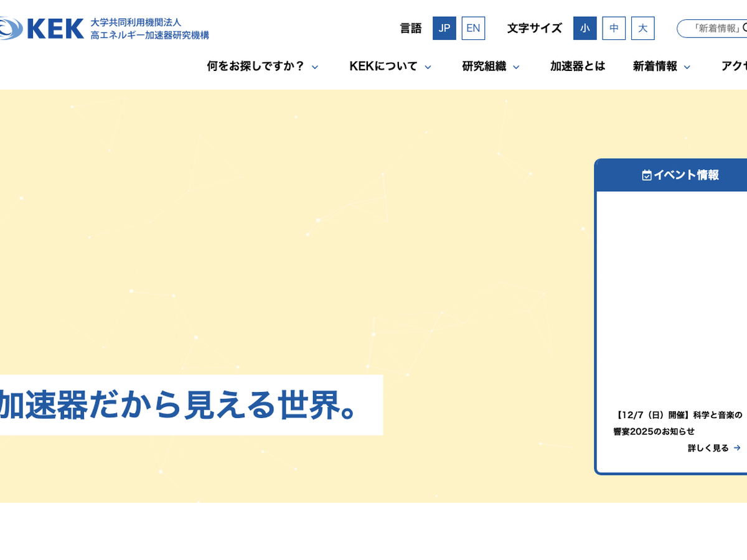Click the arrow icon after 詳しく見る

pyautogui.click(x=737, y=448)
